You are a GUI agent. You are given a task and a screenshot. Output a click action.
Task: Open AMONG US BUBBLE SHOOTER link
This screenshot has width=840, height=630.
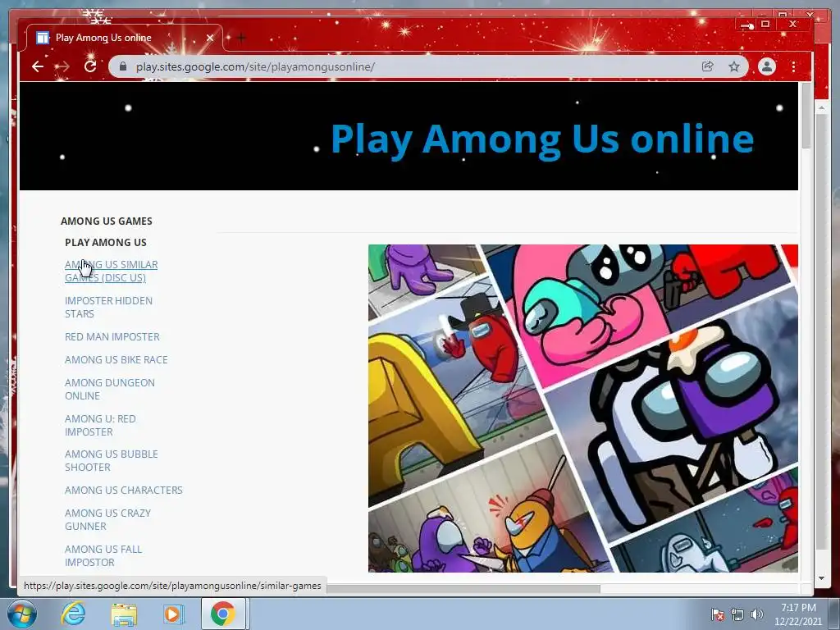(111, 460)
